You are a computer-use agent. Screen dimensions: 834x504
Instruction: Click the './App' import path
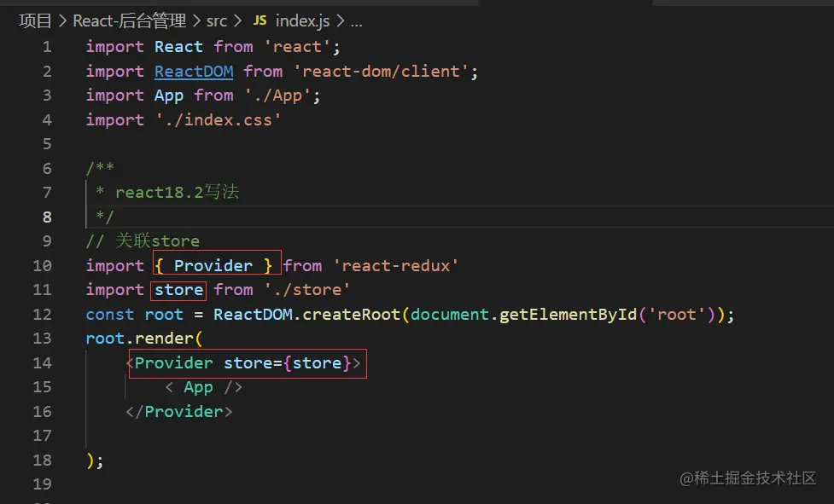tap(277, 96)
